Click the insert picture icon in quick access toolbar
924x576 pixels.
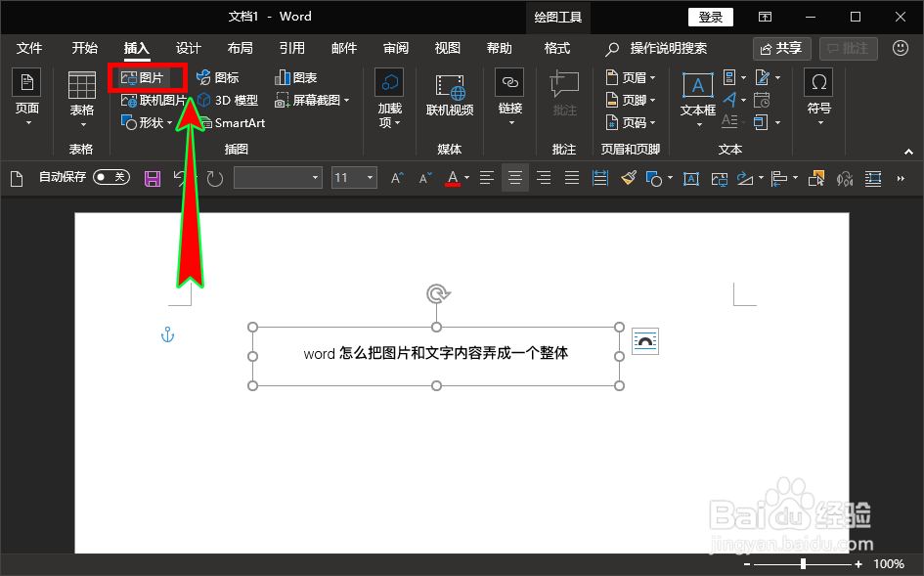pos(719,178)
